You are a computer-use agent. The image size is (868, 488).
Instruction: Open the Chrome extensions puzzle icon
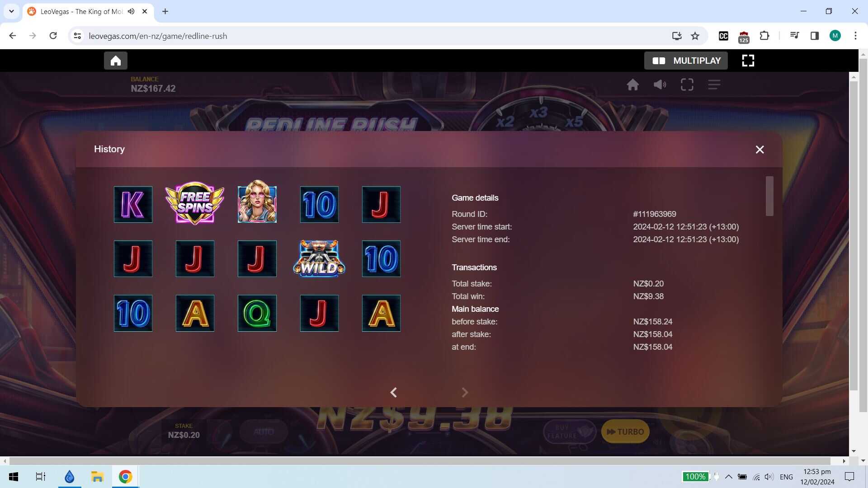tap(764, 36)
